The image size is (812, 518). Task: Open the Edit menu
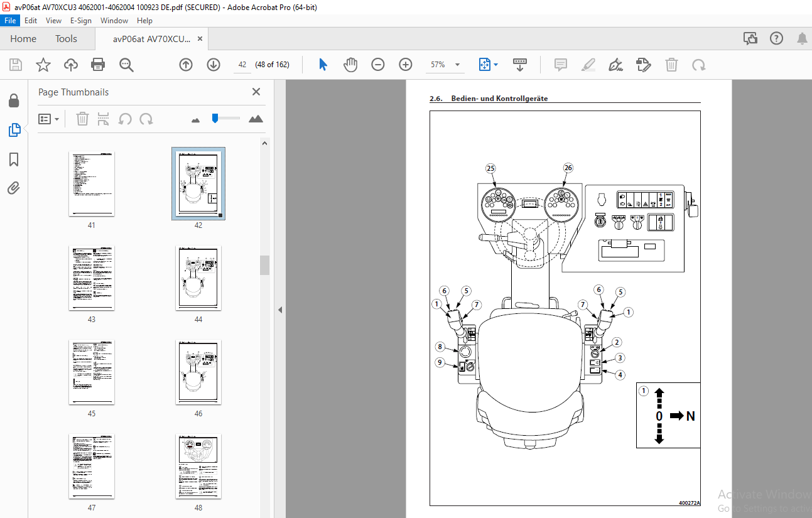click(x=31, y=21)
